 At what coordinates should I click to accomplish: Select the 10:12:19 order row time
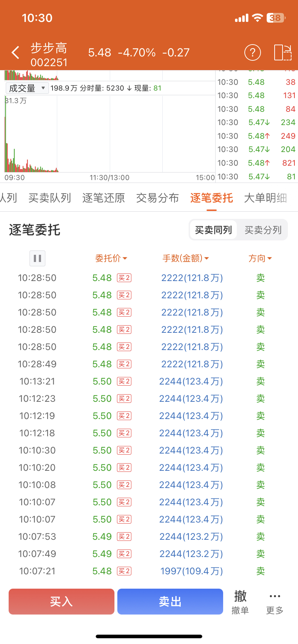tap(37, 416)
